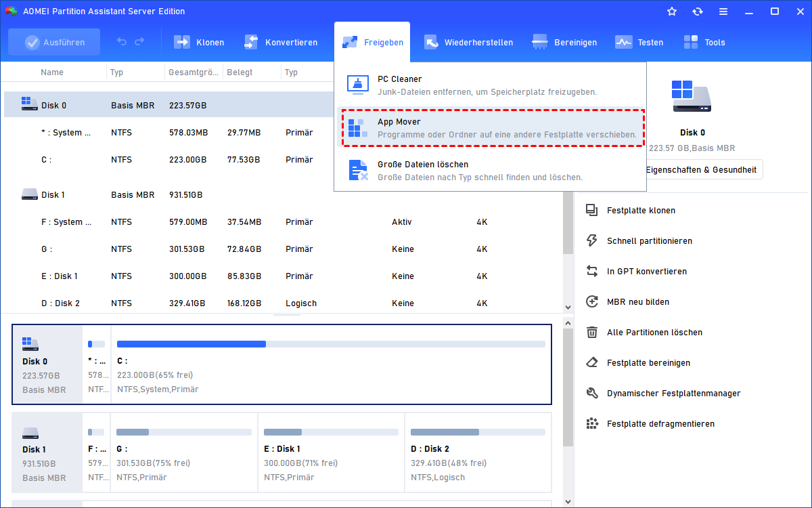Select Disk 1 block in disk map
Viewport: 812px width, 508px height.
tap(47, 452)
